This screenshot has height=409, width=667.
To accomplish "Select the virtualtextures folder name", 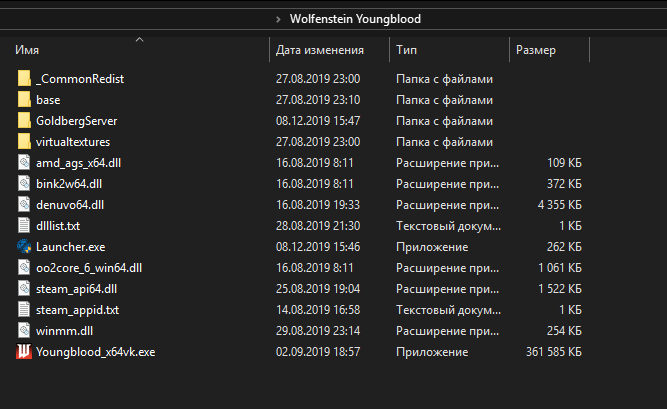I will [73, 142].
